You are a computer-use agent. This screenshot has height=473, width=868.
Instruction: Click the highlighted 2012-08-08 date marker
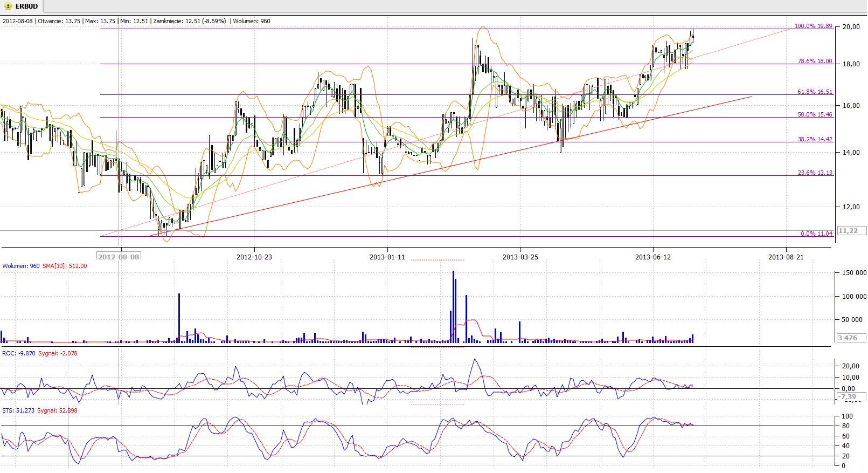pyautogui.click(x=119, y=257)
